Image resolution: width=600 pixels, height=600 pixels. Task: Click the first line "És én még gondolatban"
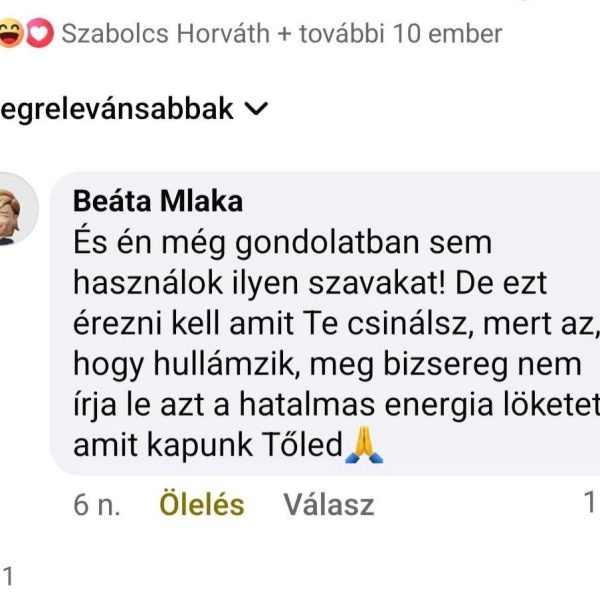tap(284, 242)
